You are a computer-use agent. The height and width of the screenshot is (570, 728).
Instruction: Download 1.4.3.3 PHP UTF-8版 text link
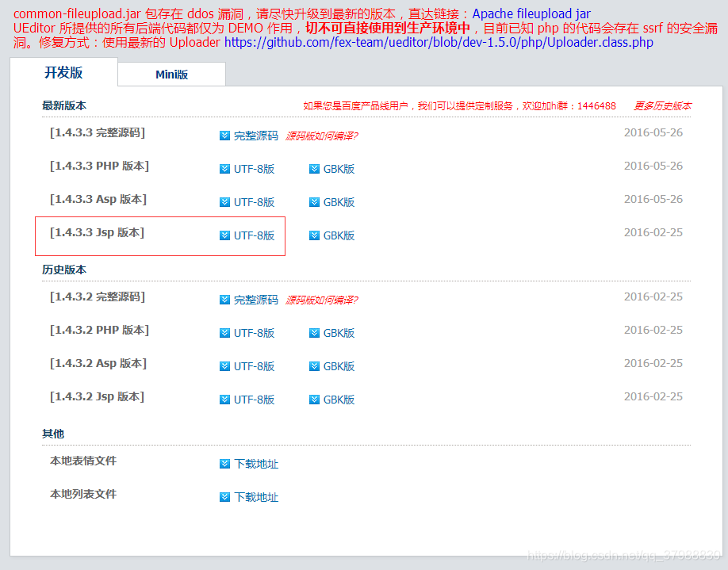tap(254, 169)
